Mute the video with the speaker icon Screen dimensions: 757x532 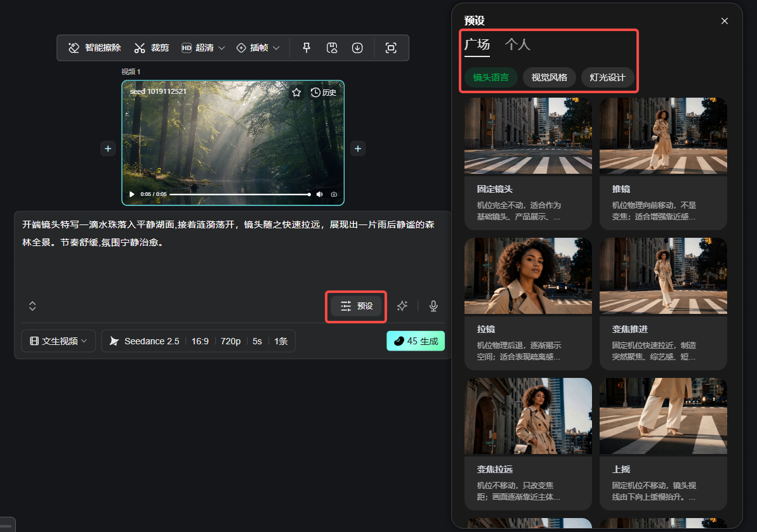click(x=320, y=195)
